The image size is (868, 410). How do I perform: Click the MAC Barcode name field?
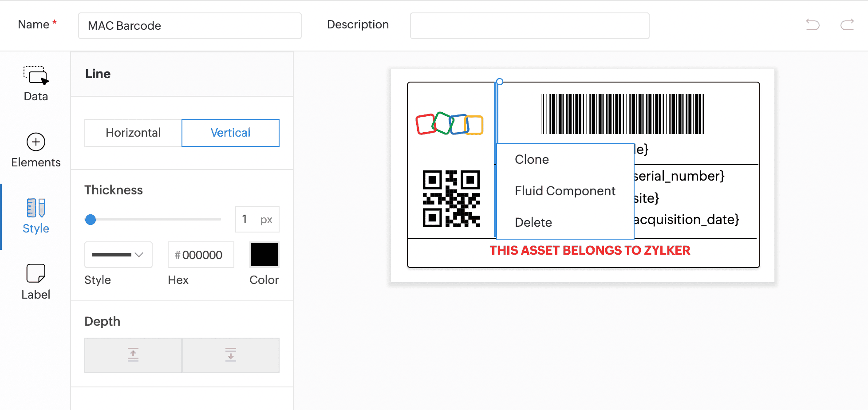(189, 26)
